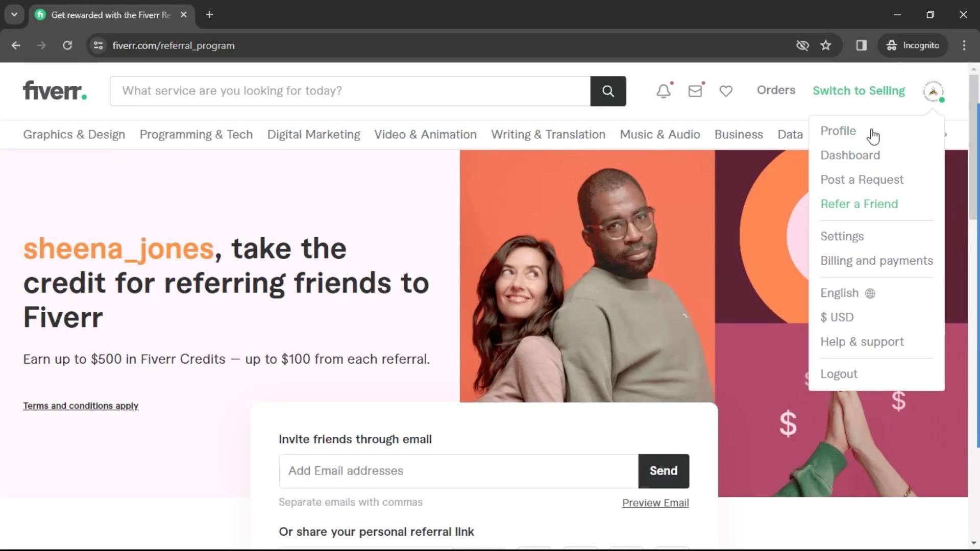This screenshot has height=551, width=980.
Task: Bookmark page with star icon
Action: tap(825, 45)
